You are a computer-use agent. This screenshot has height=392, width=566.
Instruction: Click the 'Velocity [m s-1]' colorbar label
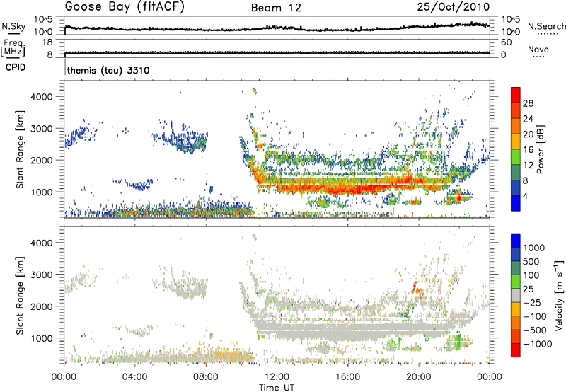point(559,295)
